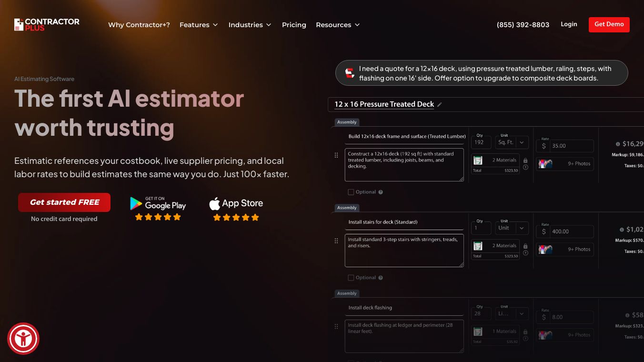
Task: Open the Sq. Ft. unit dropdown
Action: tap(512, 142)
